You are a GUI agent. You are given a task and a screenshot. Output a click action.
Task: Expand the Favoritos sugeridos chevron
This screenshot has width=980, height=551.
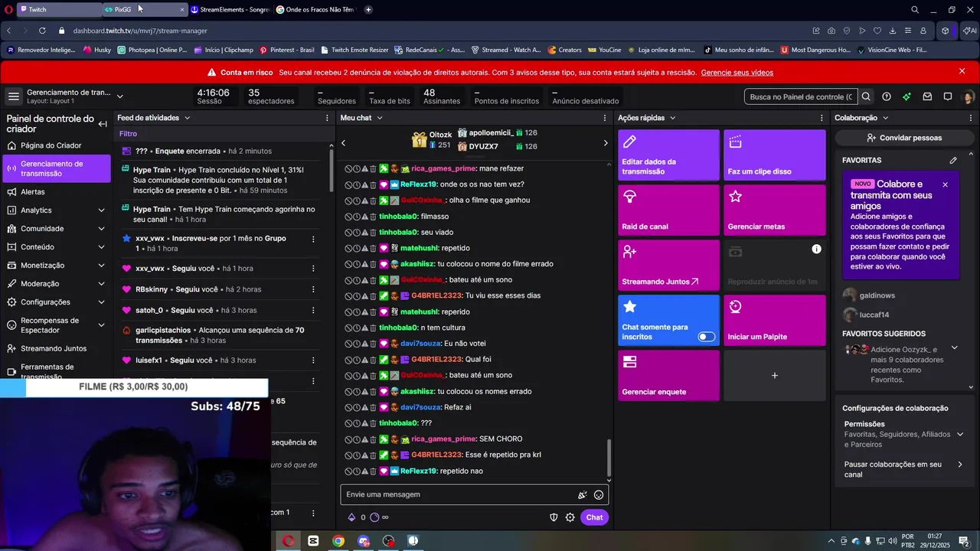954,347
